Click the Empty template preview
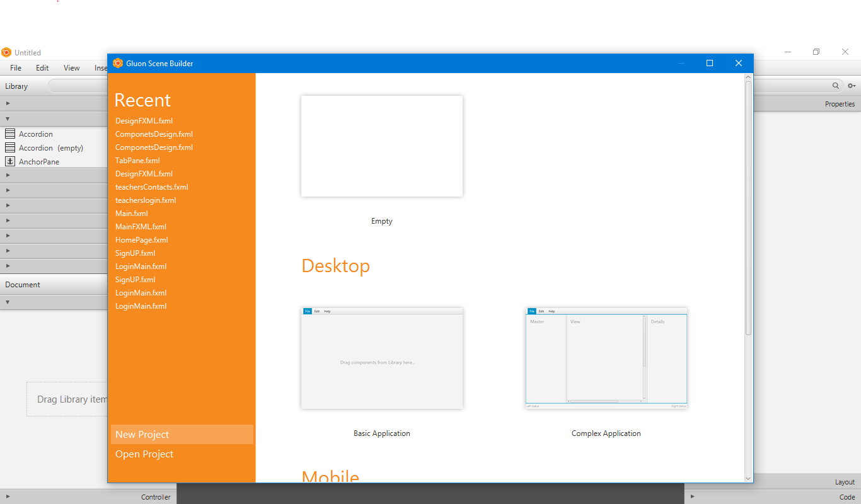 [382, 146]
